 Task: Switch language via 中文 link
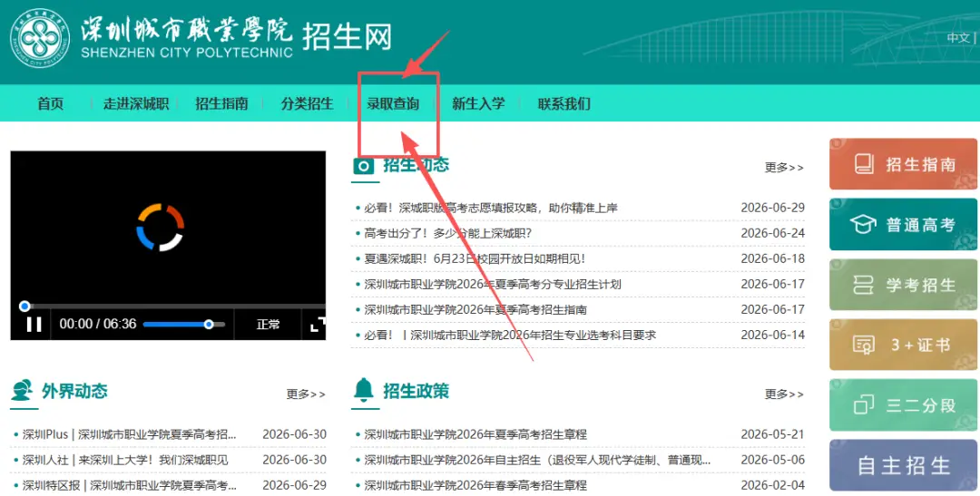point(957,37)
